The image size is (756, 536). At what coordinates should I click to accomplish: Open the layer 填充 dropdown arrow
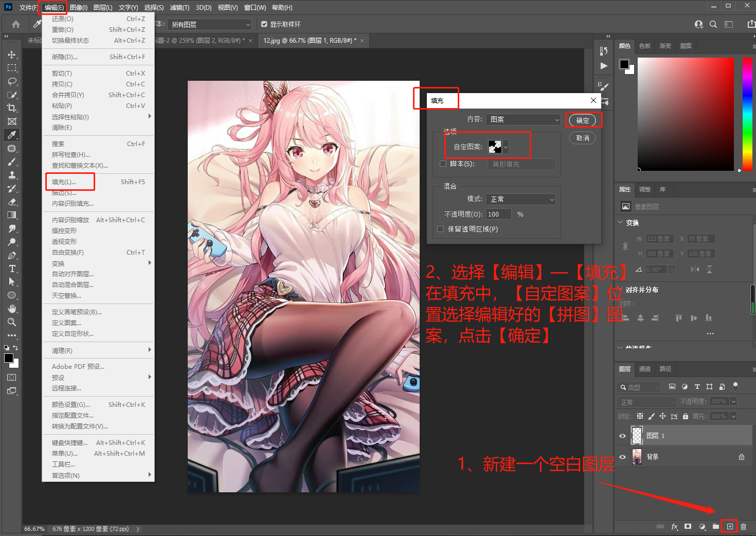(x=733, y=416)
